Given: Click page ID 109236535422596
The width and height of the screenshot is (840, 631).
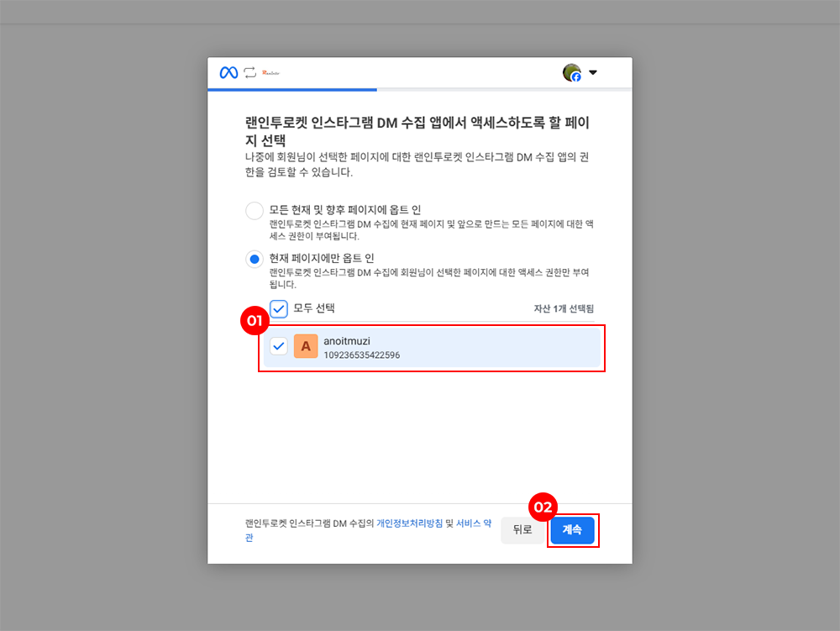Looking at the screenshot, I should tap(361, 355).
